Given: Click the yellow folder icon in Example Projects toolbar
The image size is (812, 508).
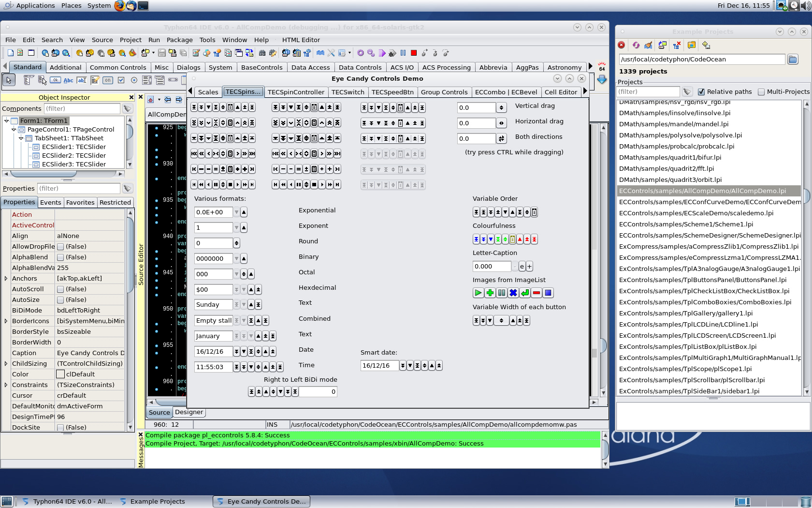Looking at the screenshot, I should [x=692, y=45].
